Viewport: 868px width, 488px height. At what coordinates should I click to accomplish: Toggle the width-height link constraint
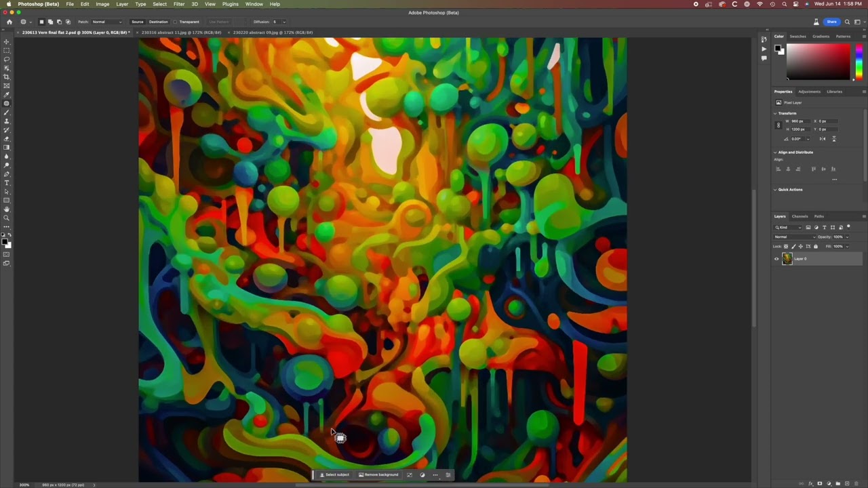777,125
